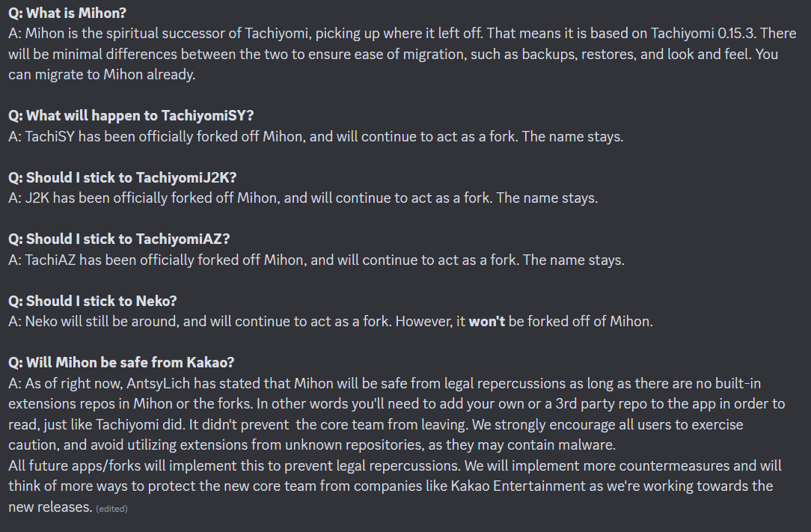Click the answer line starting "A: Neko will still"
811x532 pixels.
pyautogui.click(x=331, y=322)
